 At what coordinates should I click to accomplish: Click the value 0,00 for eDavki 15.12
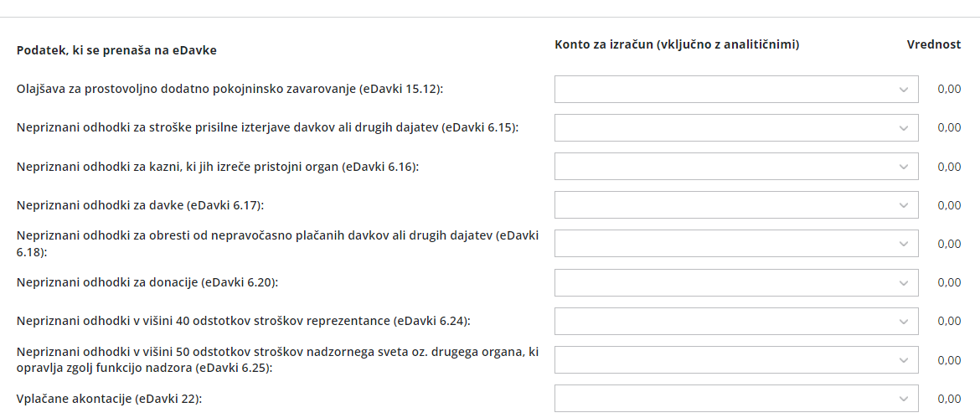[x=949, y=90]
